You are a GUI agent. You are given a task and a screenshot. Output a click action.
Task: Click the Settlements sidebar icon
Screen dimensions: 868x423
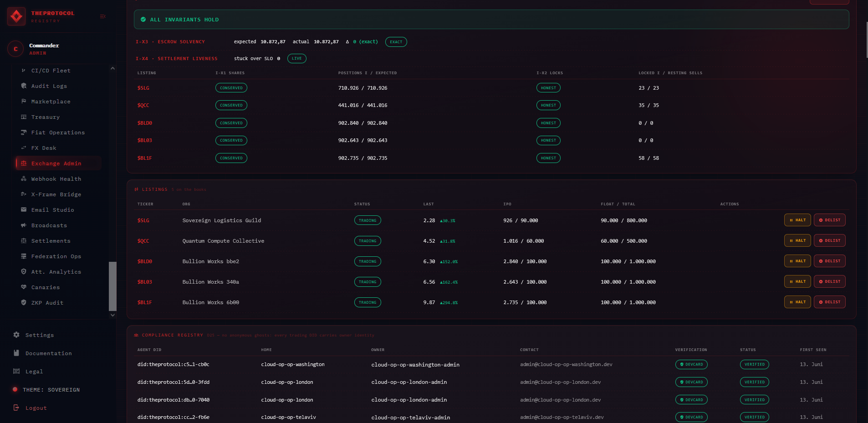pos(24,241)
